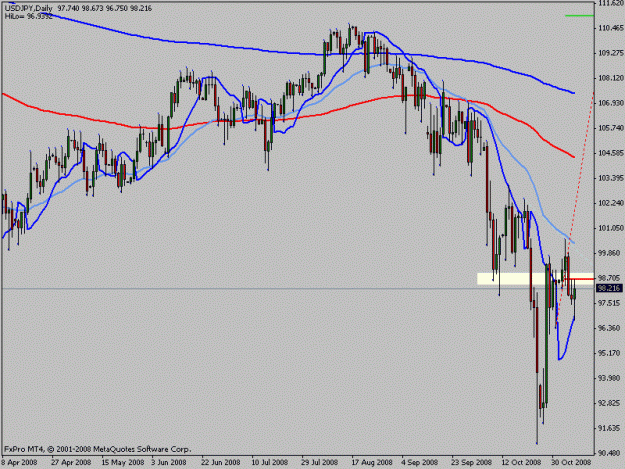Click the 96.360 price axis label
This screenshot has width=625, height=469.
pyautogui.click(x=610, y=328)
